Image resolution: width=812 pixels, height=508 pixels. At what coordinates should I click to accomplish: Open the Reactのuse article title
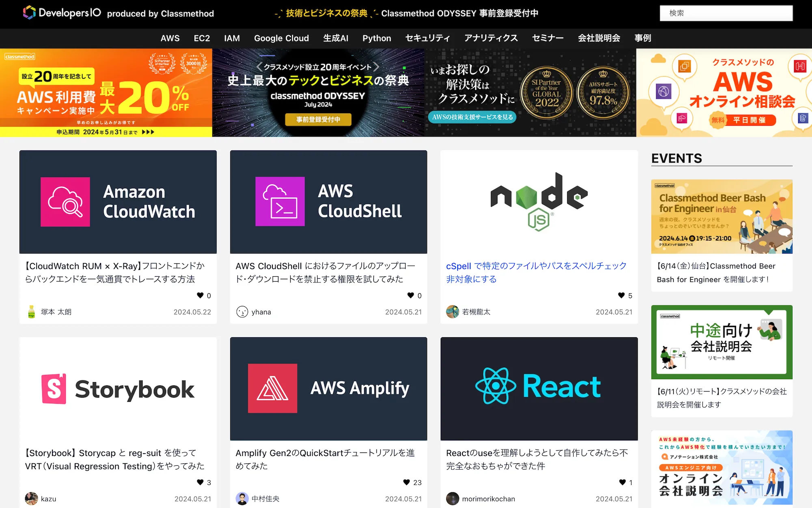[x=537, y=459]
